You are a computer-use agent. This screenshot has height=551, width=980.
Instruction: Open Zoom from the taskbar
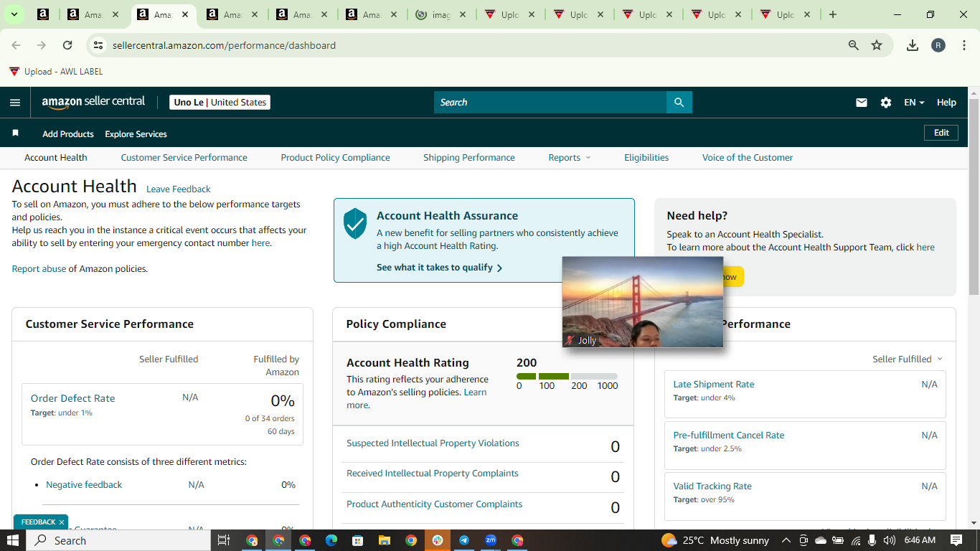click(491, 540)
